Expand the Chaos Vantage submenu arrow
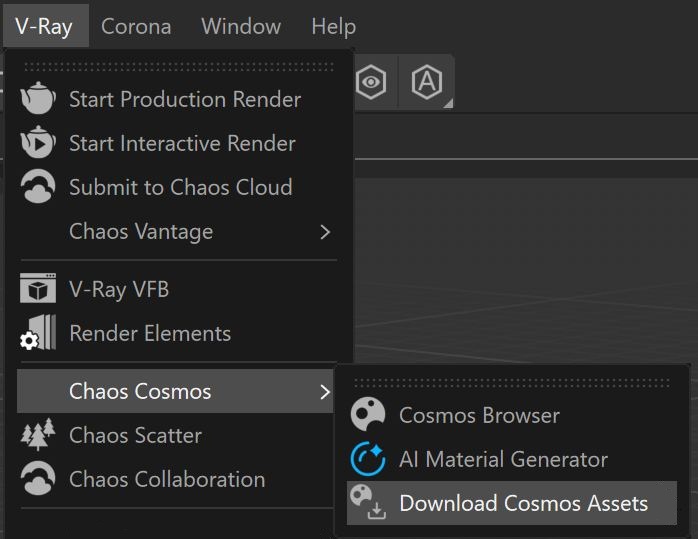Viewport: 698px width, 539px height. [325, 232]
